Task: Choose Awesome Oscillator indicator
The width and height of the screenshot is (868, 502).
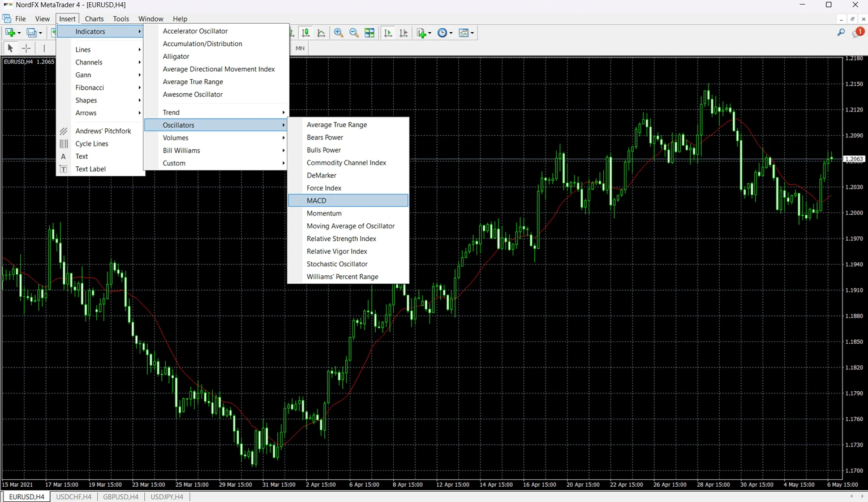Action: pos(216,94)
